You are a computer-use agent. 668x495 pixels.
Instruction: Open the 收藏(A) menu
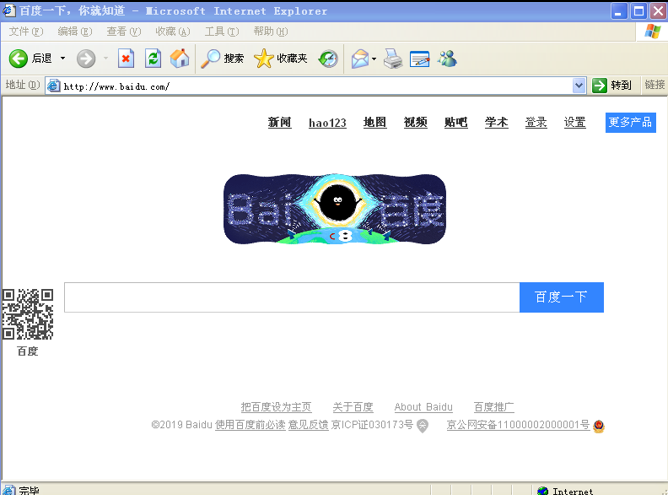tap(173, 32)
